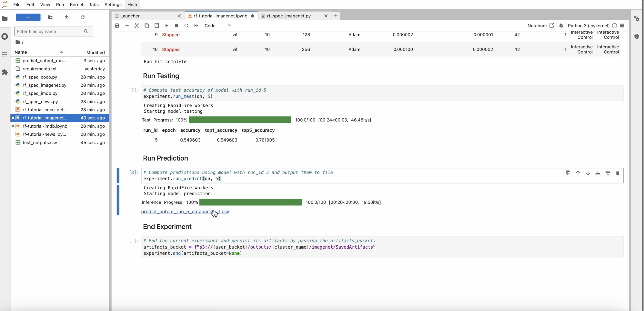Click the kernel status circle indicator
644x311 pixels.
point(615,26)
